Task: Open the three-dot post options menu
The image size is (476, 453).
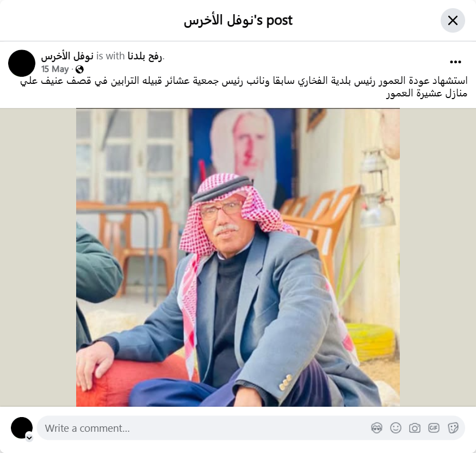Action: coord(455,62)
